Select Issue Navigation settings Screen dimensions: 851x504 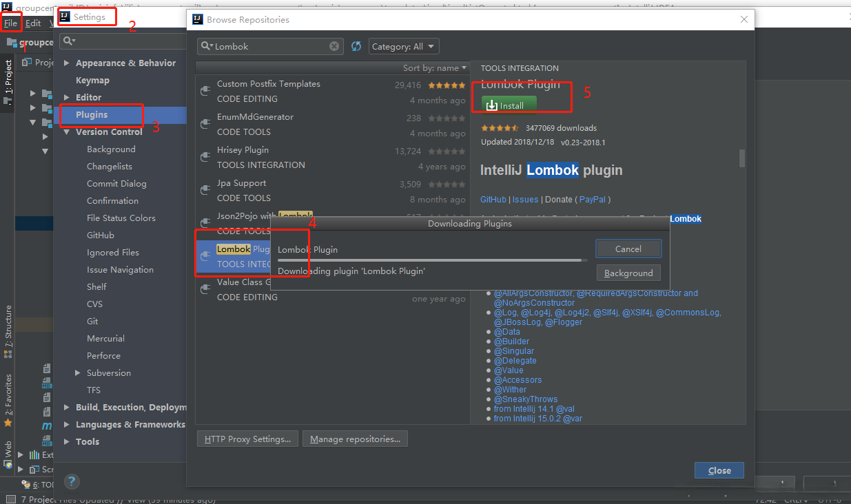coord(121,269)
